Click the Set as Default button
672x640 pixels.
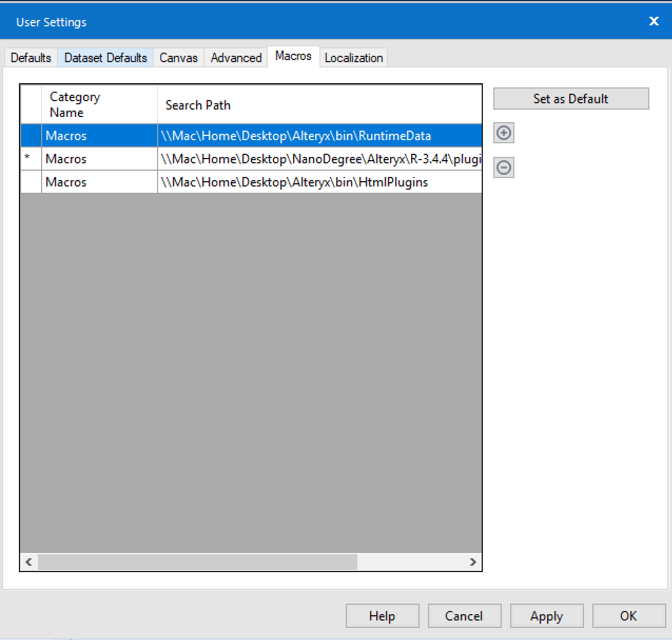tap(570, 99)
